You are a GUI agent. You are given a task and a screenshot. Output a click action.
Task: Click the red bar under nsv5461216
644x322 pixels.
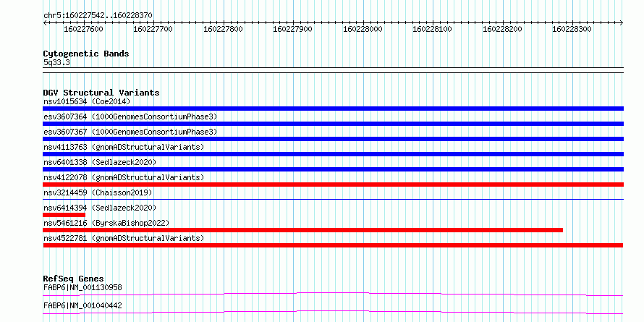302,230
